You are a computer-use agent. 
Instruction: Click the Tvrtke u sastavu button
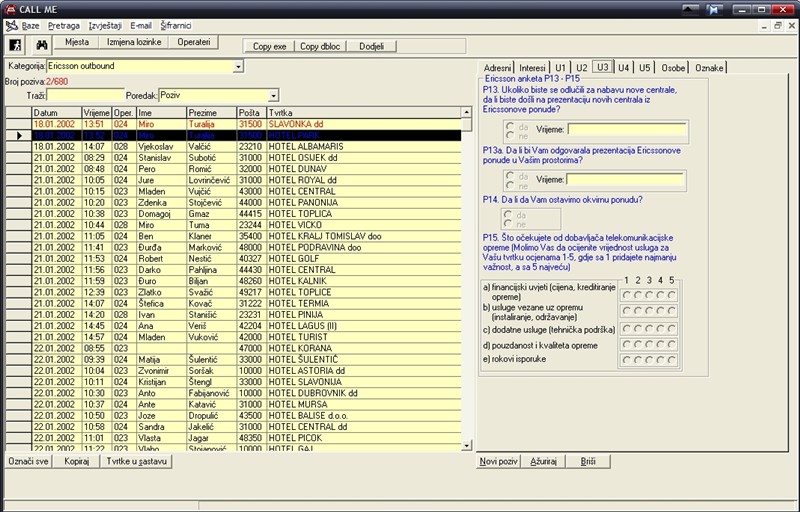pyautogui.click(x=136, y=462)
